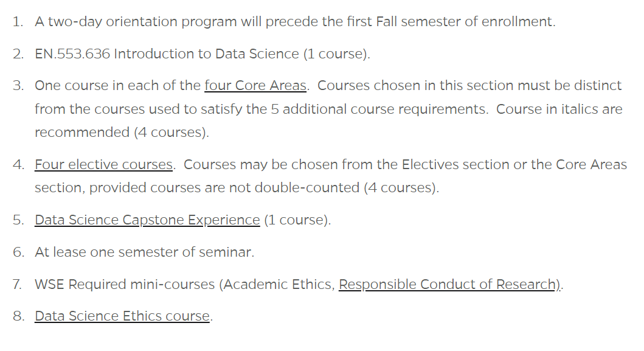644x351 pixels.
Task: Click the EN.553.636 Introduction to Data Science text
Action: tap(167, 54)
